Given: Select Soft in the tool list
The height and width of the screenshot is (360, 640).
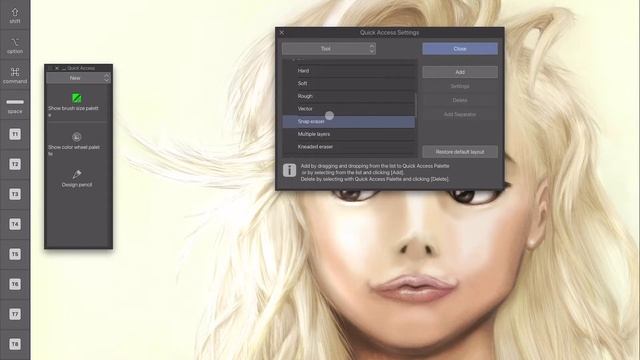Looking at the screenshot, I should point(349,83).
